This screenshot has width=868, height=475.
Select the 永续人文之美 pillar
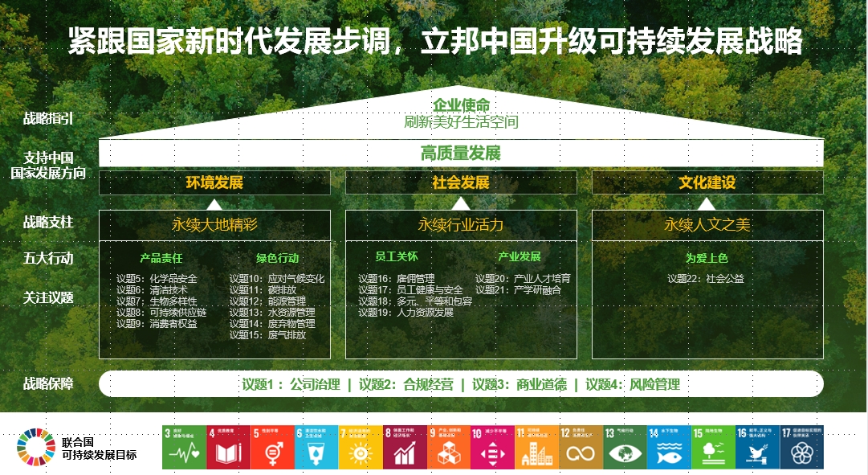pos(707,225)
